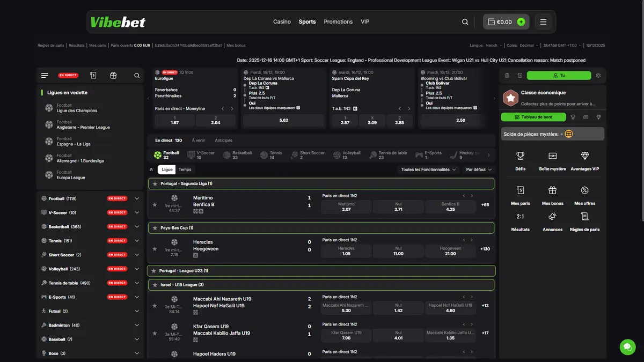This screenshot has height=362, width=644.
Task: Click the mystery coin icon in Solde row
Action: coord(569,134)
